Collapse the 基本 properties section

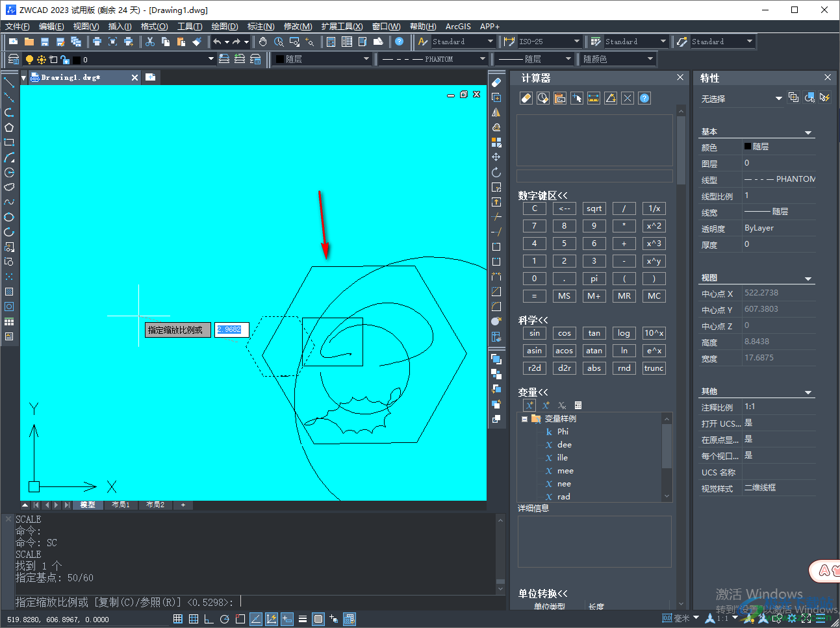(x=808, y=132)
